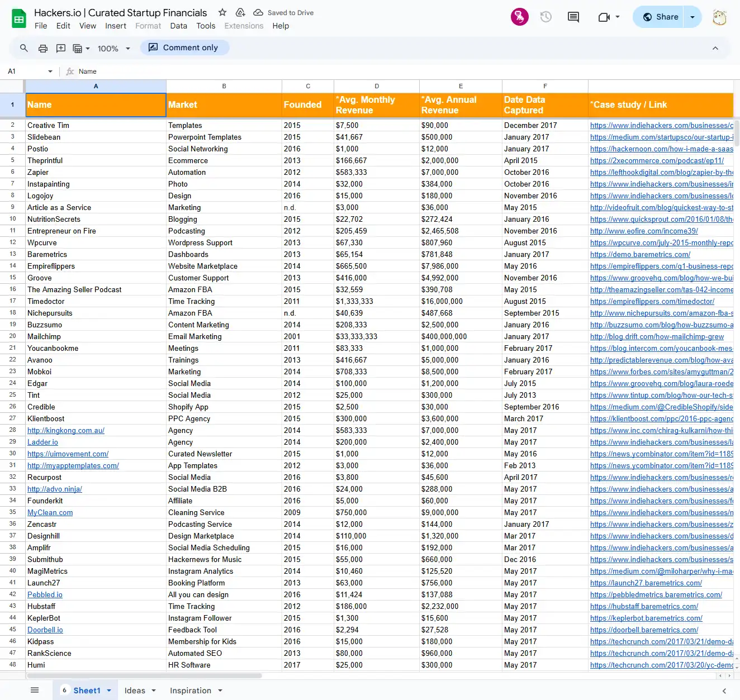Collapse the toolbar with the chevron
This screenshot has height=700, width=740.
[715, 48]
